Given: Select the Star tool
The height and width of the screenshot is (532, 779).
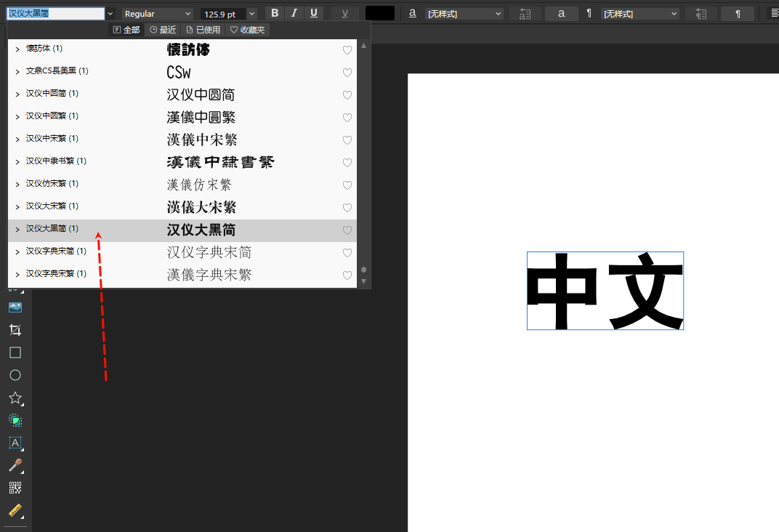Looking at the screenshot, I should point(15,398).
